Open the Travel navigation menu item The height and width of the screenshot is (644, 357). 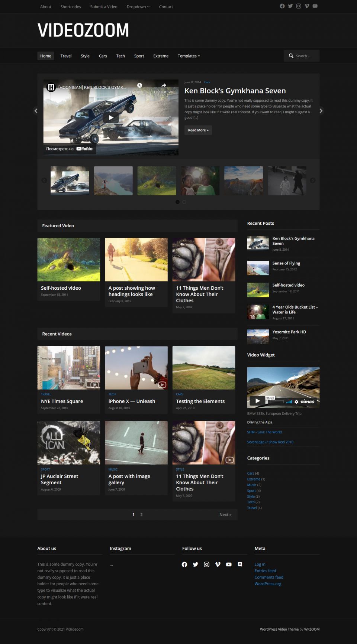tap(66, 56)
